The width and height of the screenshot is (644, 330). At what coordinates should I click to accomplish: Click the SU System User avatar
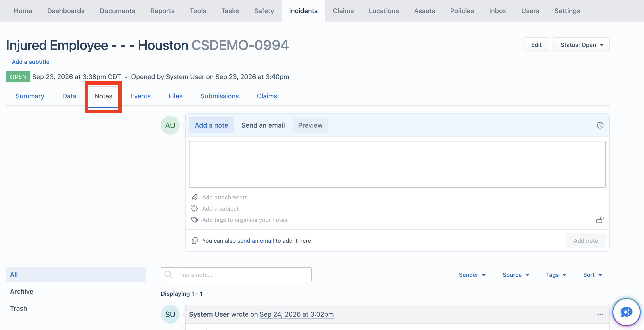point(170,314)
